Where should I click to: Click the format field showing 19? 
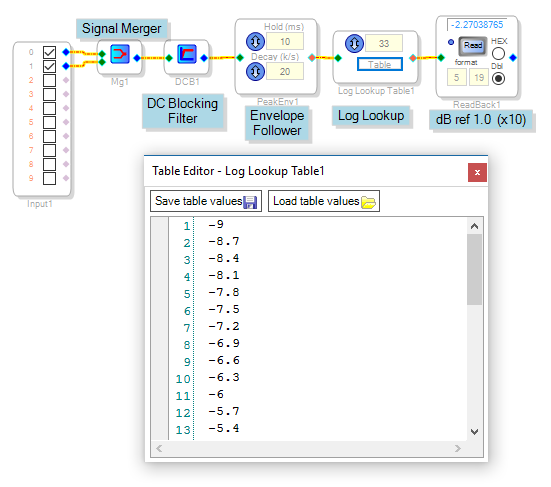coord(479,77)
